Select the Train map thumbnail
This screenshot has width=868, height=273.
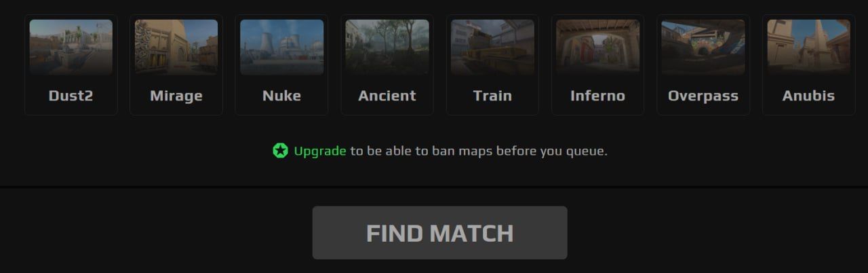[x=492, y=47]
